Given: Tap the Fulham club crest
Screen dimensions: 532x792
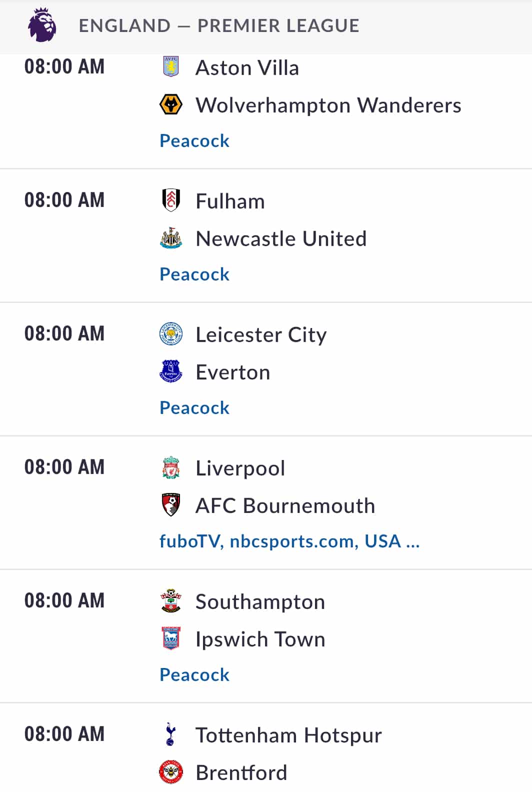Looking at the screenshot, I should (171, 200).
